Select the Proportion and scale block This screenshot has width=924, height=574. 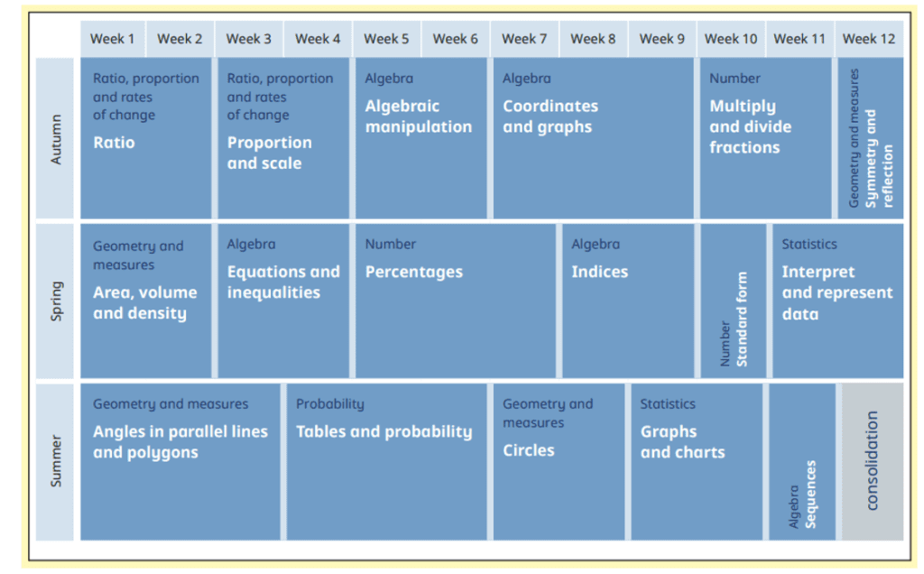pyautogui.click(x=282, y=138)
